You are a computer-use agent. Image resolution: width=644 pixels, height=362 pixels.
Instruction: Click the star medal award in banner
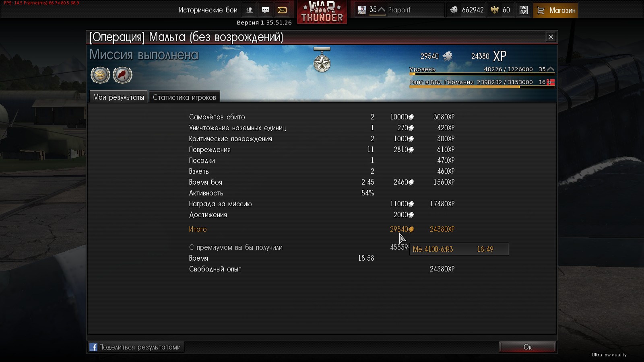click(x=322, y=60)
